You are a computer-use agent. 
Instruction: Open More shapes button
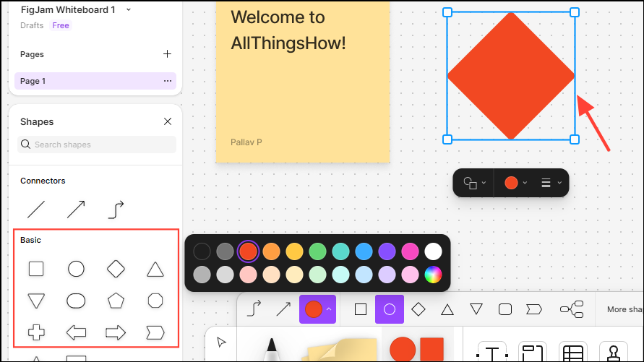click(625, 309)
